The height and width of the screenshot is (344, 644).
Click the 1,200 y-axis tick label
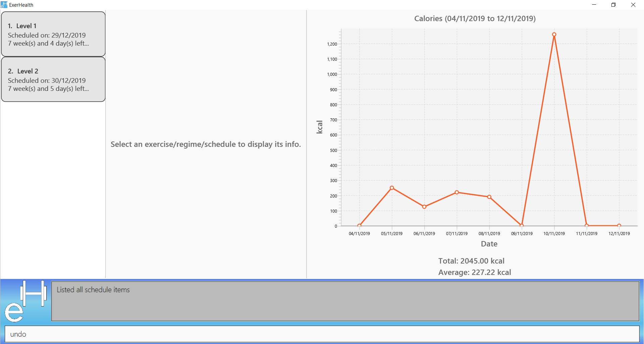pos(332,44)
